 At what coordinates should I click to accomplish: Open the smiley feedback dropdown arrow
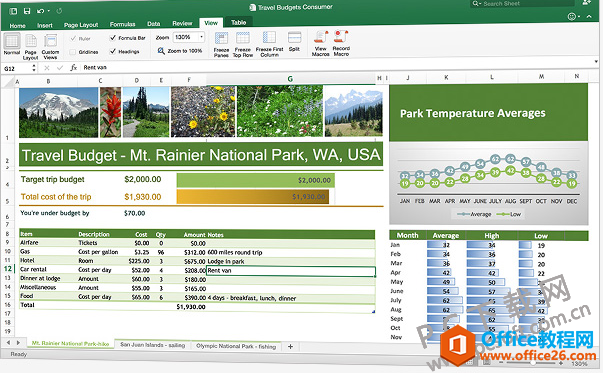pos(579,17)
